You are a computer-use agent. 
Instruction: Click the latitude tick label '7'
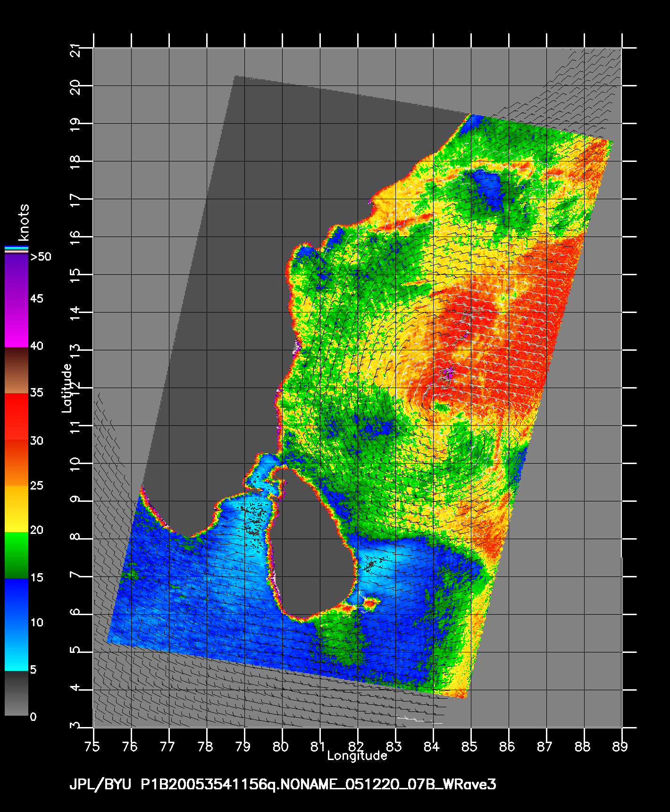[75, 575]
